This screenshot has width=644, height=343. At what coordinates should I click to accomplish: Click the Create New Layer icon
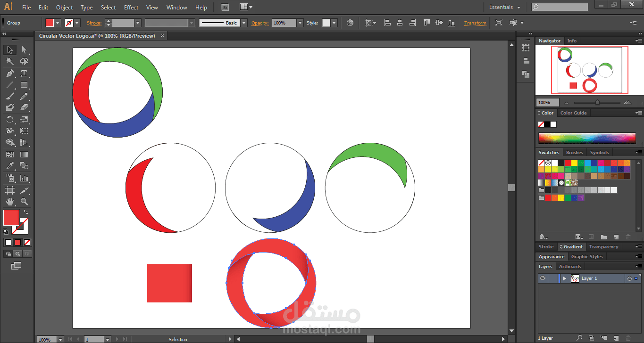coord(615,338)
